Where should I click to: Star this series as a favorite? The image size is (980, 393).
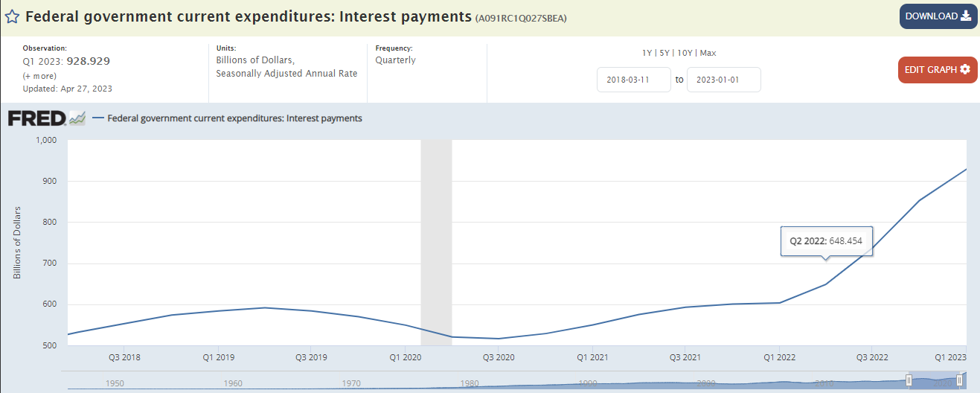[13, 16]
